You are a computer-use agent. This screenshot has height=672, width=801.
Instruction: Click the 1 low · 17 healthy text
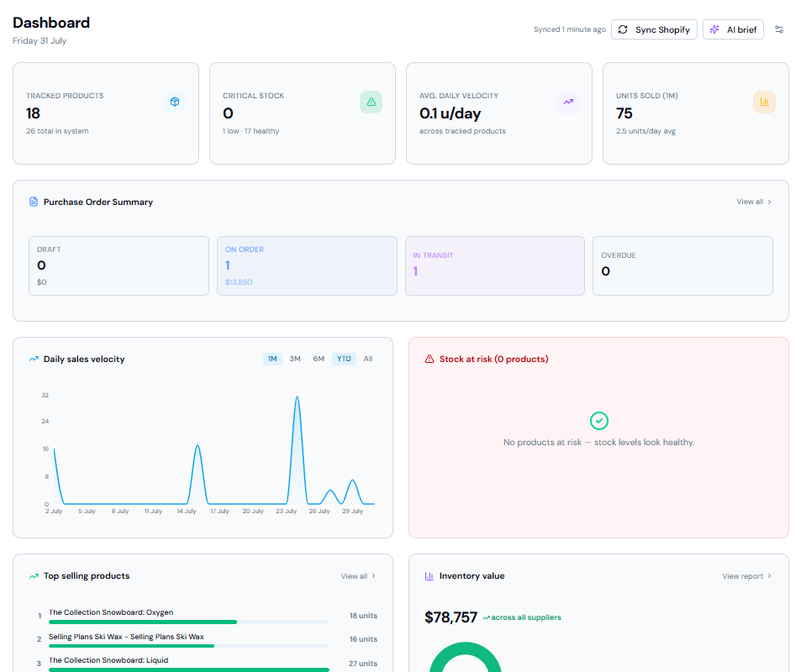(250, 131)
